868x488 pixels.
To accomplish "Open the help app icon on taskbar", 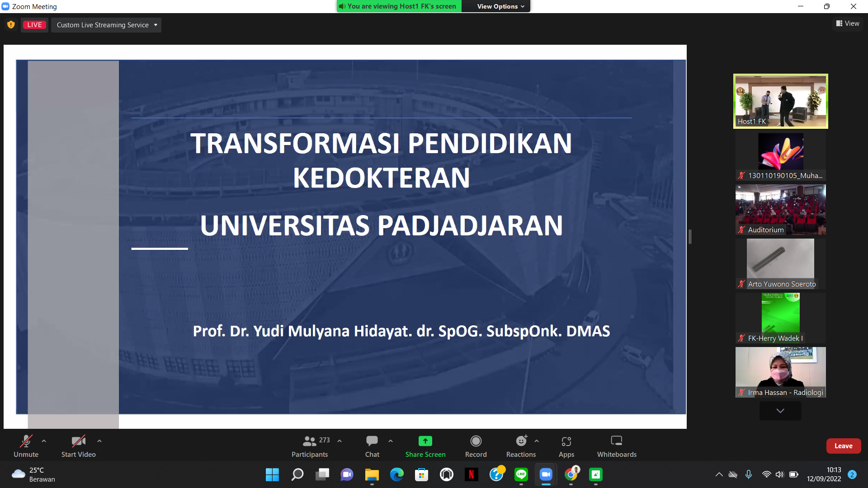I will 496,474.
